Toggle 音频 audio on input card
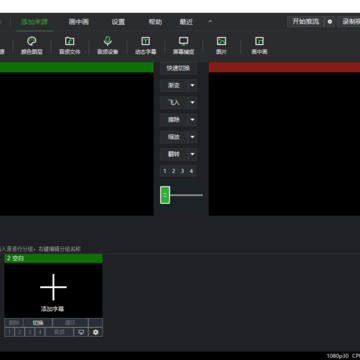The height and width of the screenshot is (360, 360). (59, 332)
